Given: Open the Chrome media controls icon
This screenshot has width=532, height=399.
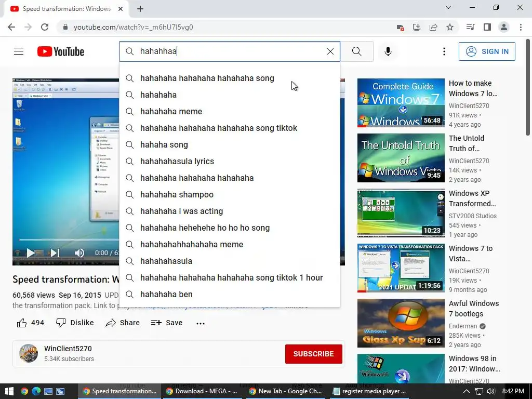Looking at the screenshot, I should (x=470, y=27).
